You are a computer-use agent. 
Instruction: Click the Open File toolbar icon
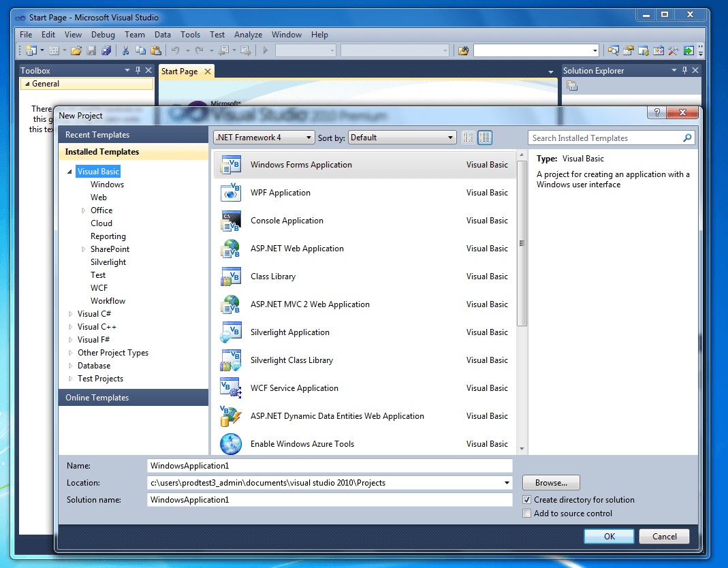coord(76,50)
